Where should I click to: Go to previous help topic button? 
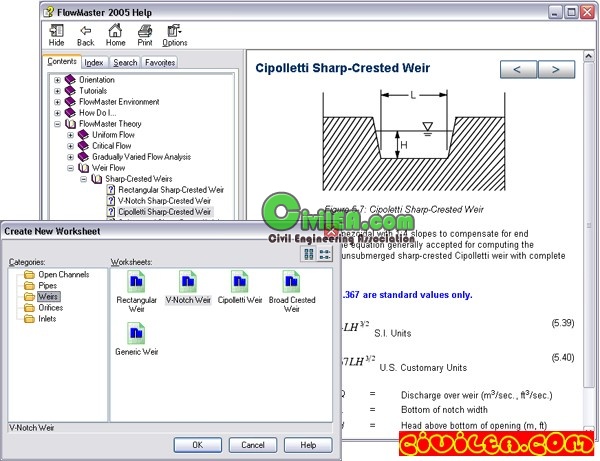point(518,69)
